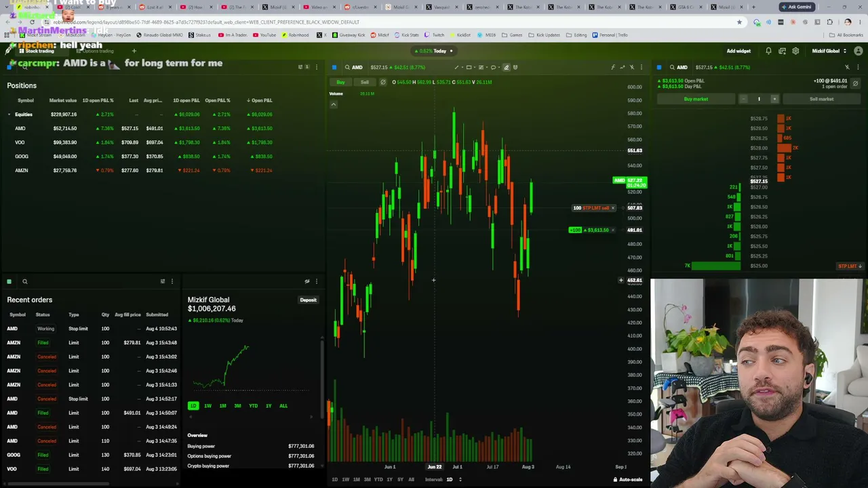This screenshot has width=868, height=488.
Task: Open the account widget's more options menu
Action: tap(316, 281)
